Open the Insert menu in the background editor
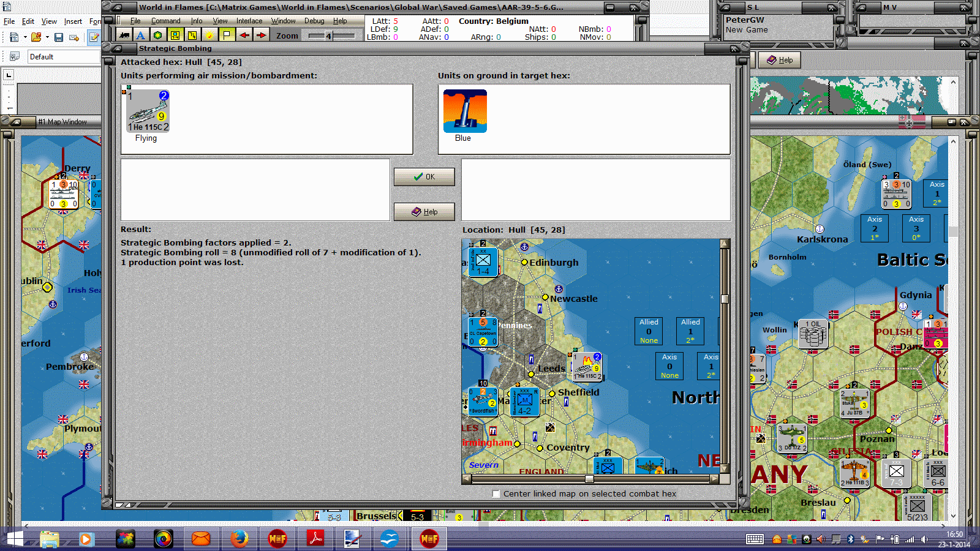Screen dimensions: 980x551 (73, 21)
